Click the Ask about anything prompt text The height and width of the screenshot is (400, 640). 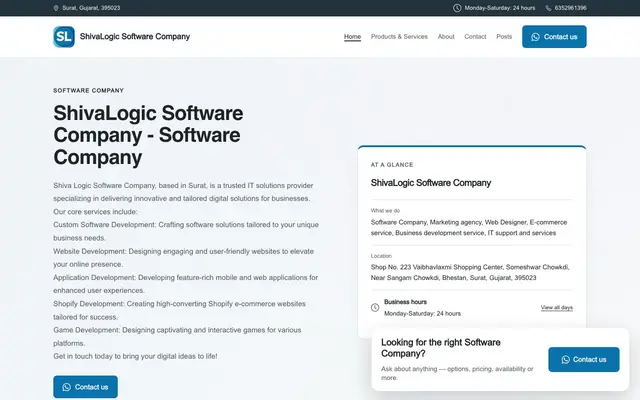pyautogui.click(x=457, y=373)
